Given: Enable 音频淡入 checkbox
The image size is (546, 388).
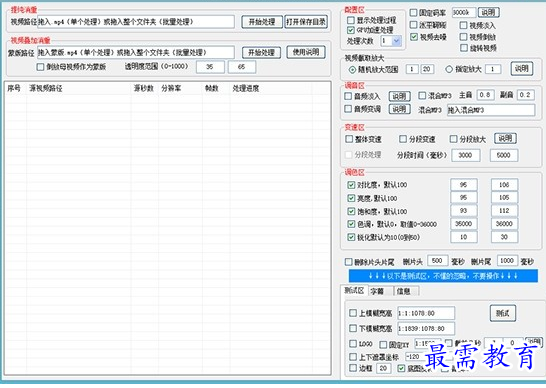Looking at the screenshot, I should coord(348,96).
